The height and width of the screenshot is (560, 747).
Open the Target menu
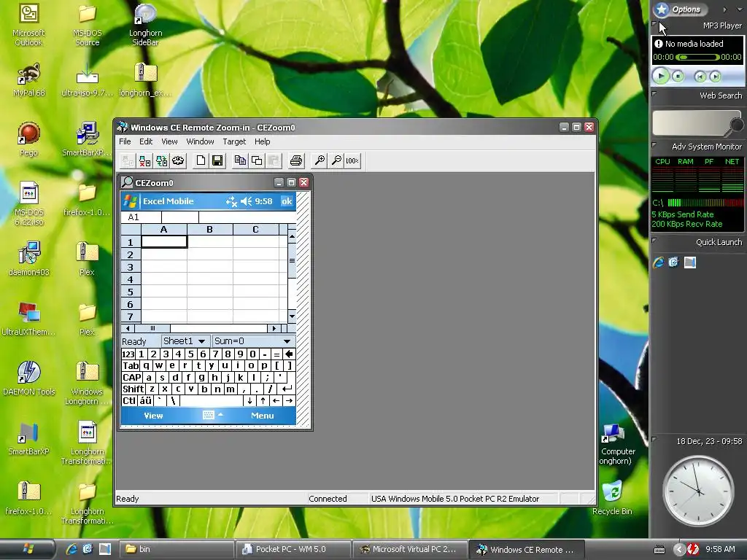tap(234, 141)
